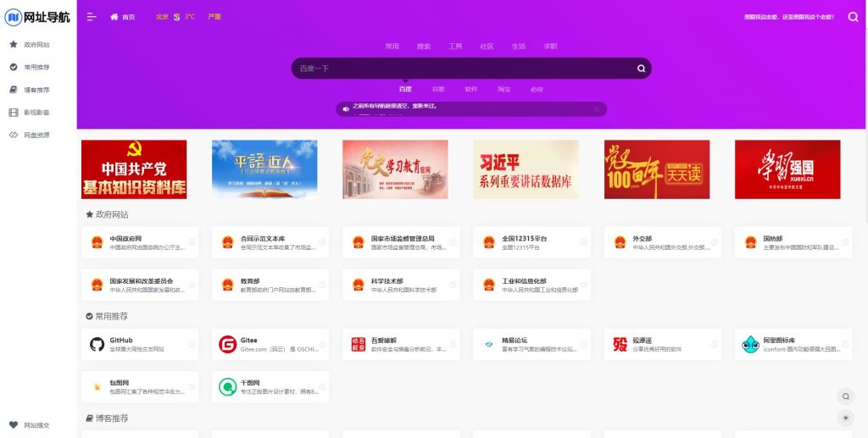
Task: Open the 习近平系列重要讲话数据库 banner
Action: pos(526,169)
